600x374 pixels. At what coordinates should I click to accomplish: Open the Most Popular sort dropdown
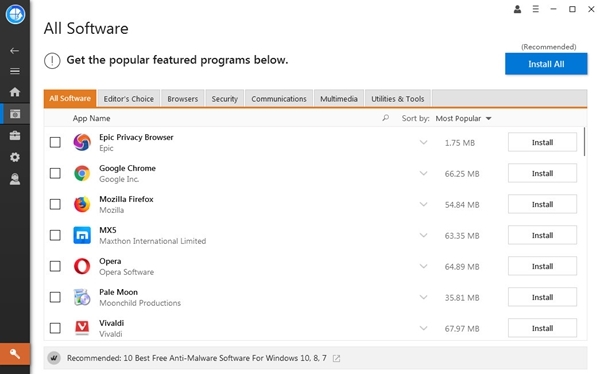coord(463,118)
